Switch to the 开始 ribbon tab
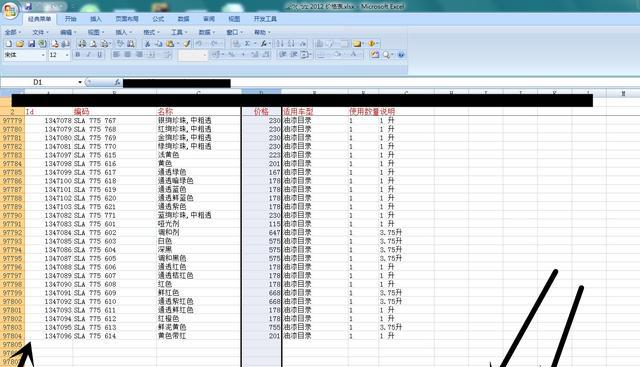Screen dimensions: 640x367 (x=71, y=19)
